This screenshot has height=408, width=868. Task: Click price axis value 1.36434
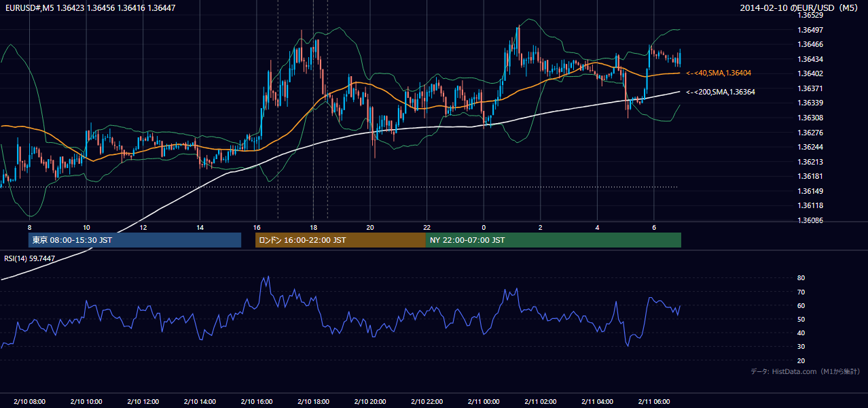click(x=810, y=59)
